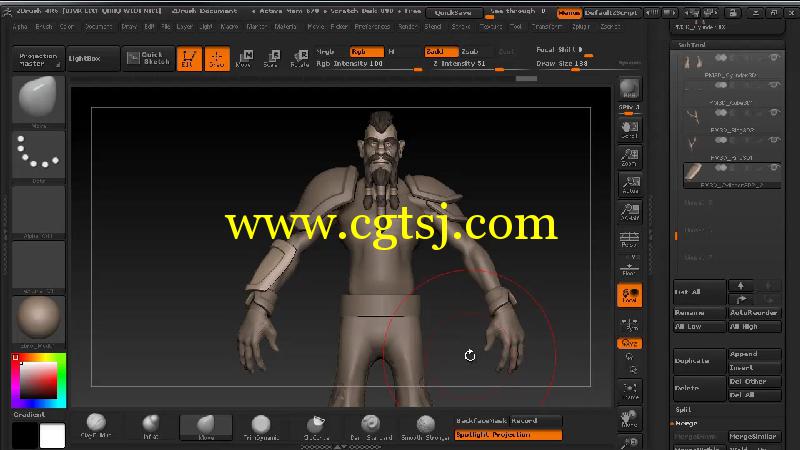Select the Dam Standard brush

(x=371, y=427)
